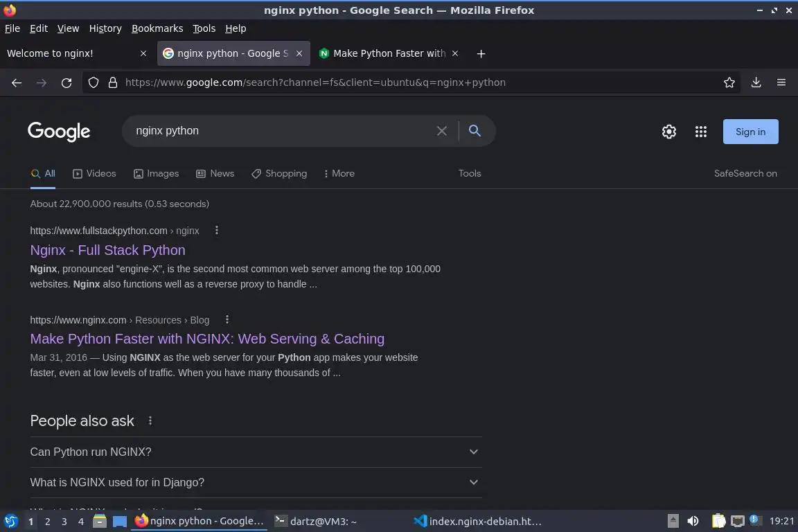Switch to Make Python Faster tab
Image resolution: width=798 pixels, height=532 pixels.
click(x=390, y=53)
